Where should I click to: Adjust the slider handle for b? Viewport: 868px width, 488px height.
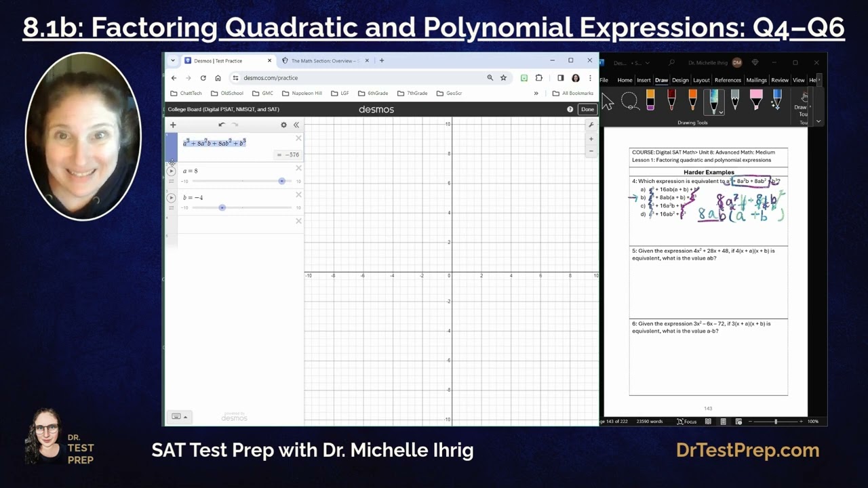coord(222,207)
